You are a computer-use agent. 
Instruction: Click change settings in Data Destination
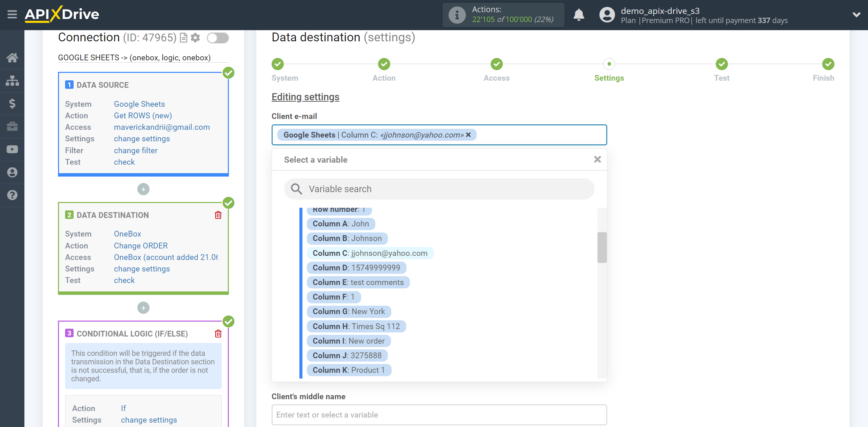point(142,269)
